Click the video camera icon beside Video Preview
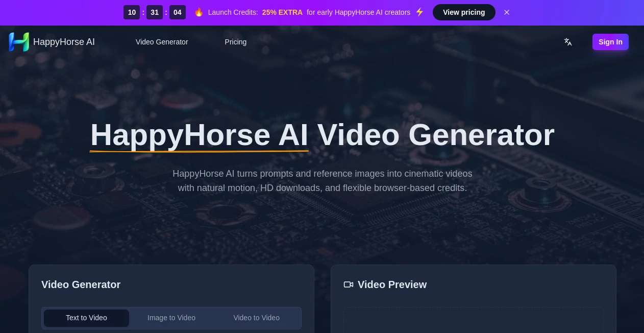 (x=349, y=284)
